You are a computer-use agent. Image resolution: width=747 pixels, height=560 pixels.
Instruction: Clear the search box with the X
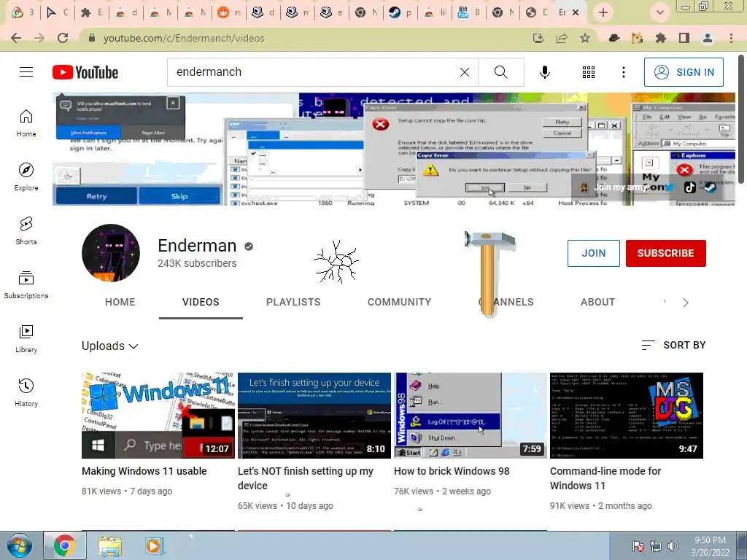click(465, 72)
